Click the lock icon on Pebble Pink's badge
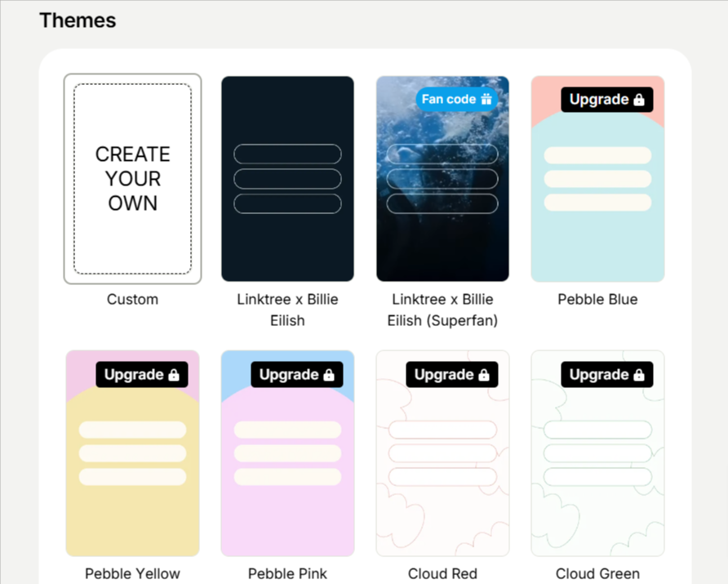This screenshot has width=728, height=584. click(x=328, y=375)
